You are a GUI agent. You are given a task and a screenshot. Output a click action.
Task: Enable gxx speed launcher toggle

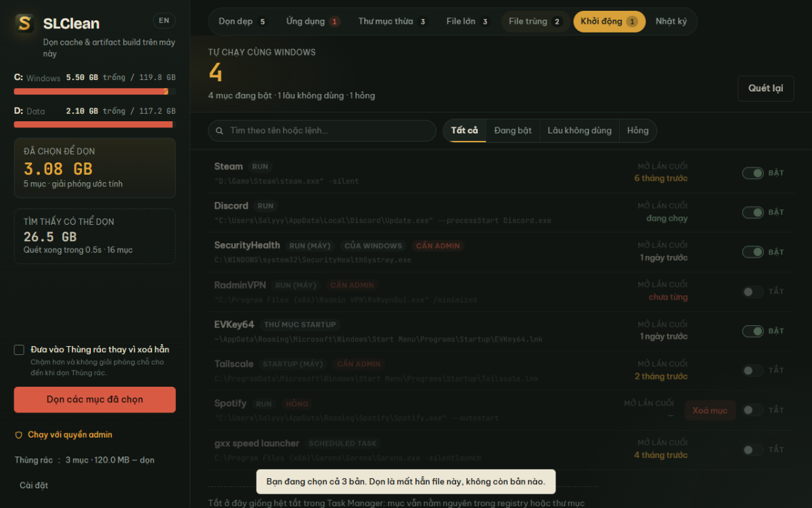752,450
